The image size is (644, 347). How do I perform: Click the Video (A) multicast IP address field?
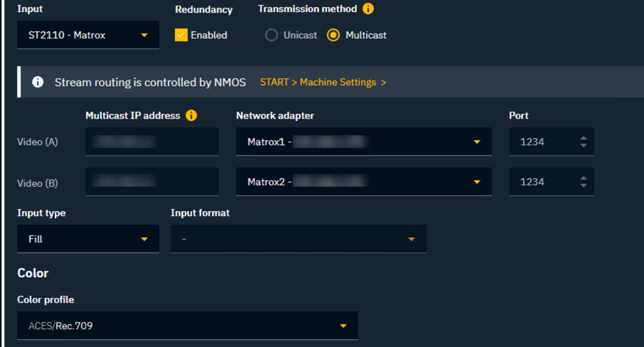(x=152, y=142)
